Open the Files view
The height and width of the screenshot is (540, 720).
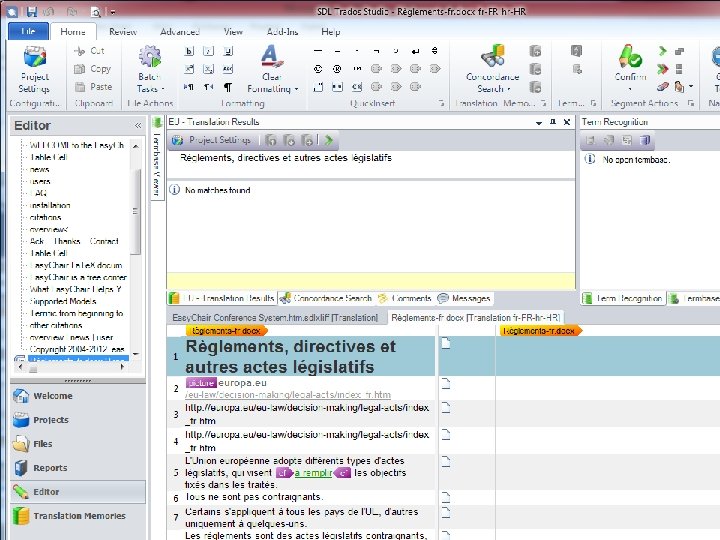coord(78,444)
